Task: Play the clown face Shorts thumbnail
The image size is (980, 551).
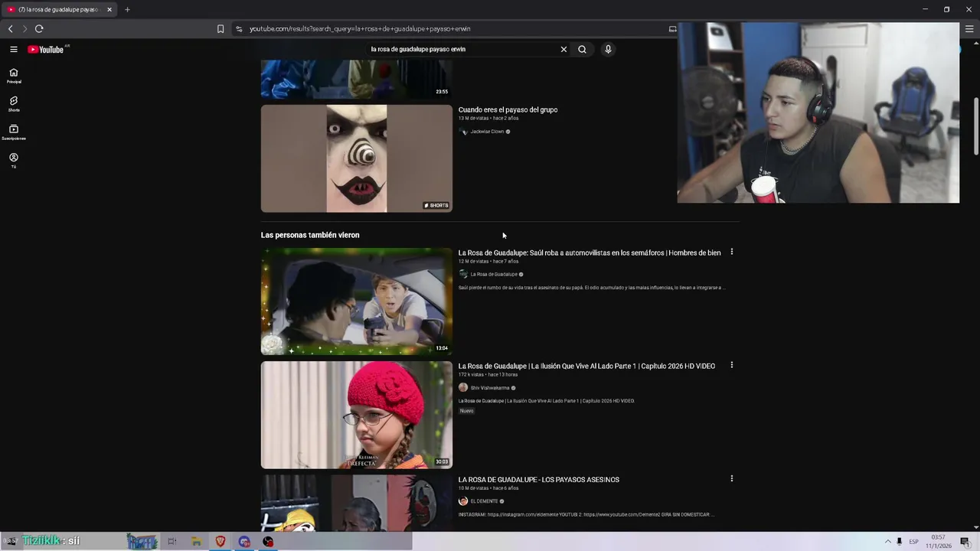Action: 357,158
